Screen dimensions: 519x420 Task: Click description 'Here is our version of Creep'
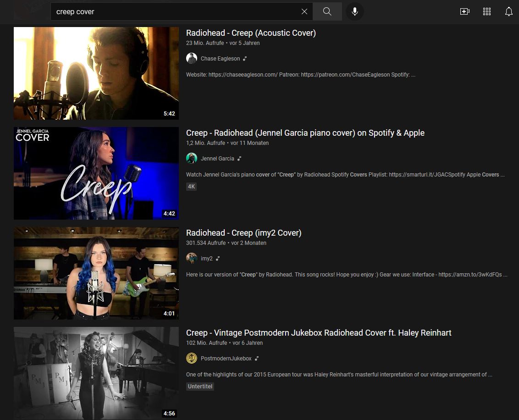pyautogui.click(x=347, y=274)
